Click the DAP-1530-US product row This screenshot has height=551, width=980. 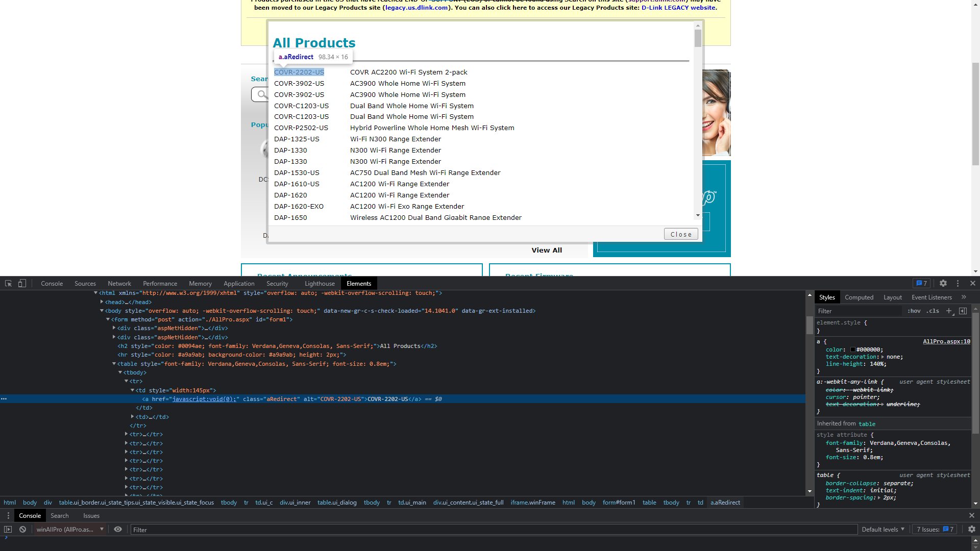point(387,173)
